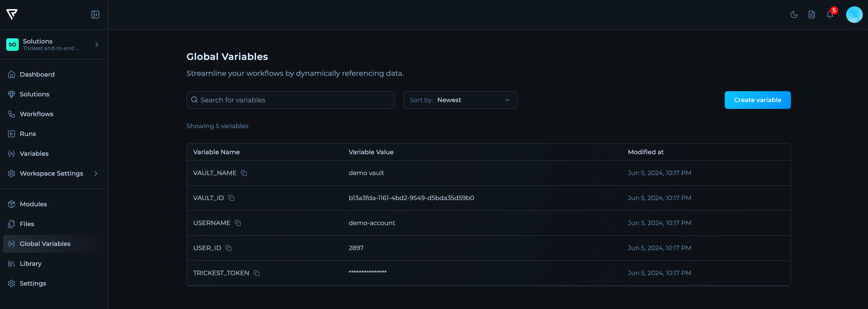Open the documentation page icon
This screenshot has height=309, width=868.
tap(812, 15)
